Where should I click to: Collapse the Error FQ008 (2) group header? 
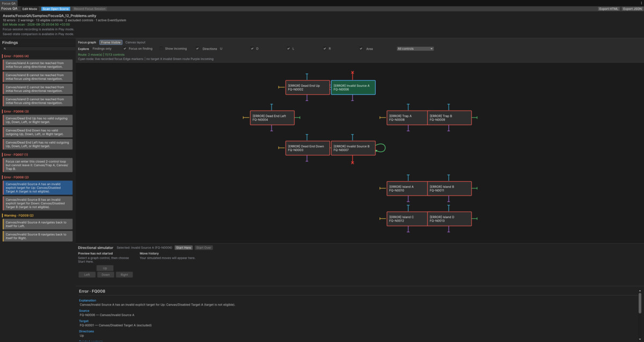click(16, 177)
